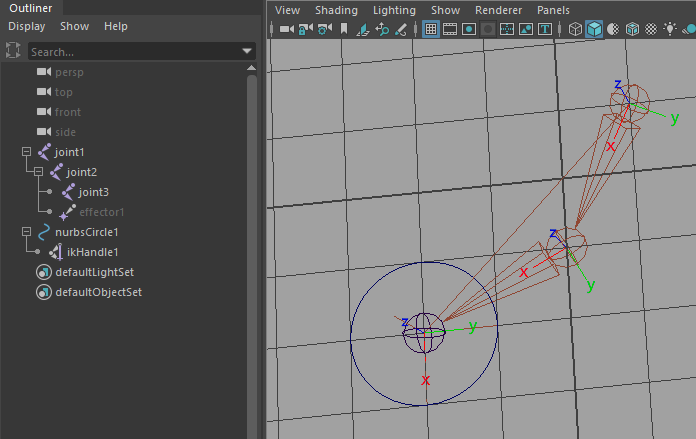
Task: Toggle the viewport Grid display
Action: pyautogui.click(x=431, y=29)
